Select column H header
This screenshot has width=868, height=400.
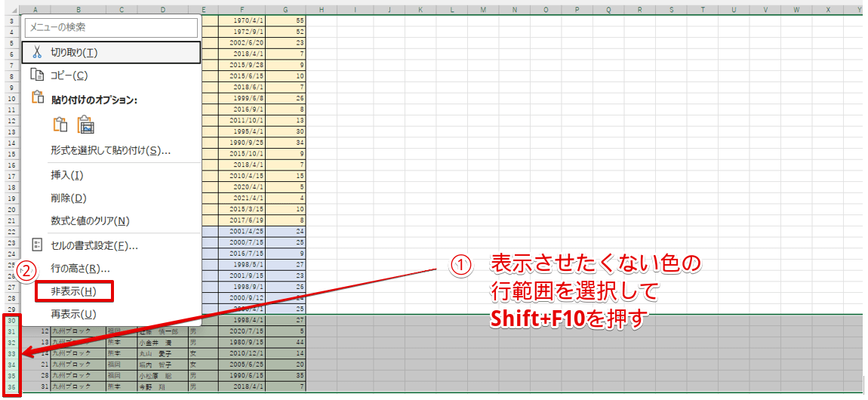[x=322, y=10]
